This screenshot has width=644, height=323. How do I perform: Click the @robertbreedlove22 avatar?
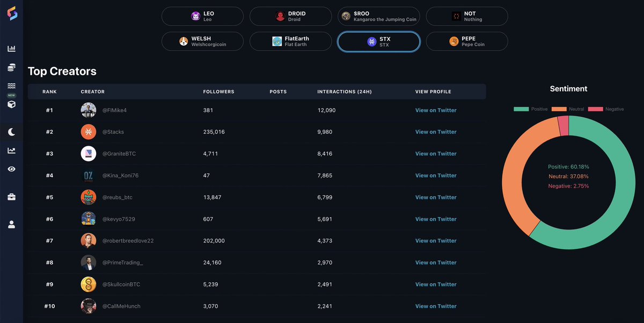[x=89, y=241]
